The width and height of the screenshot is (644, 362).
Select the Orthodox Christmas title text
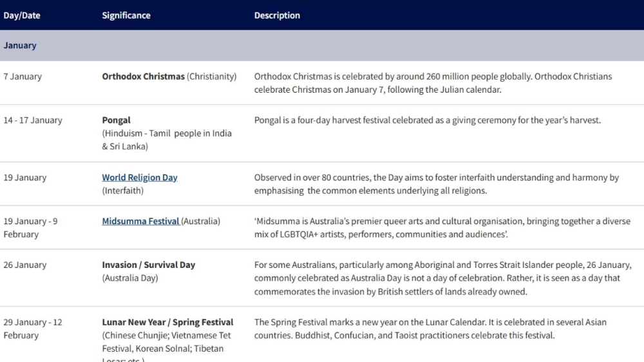(143, 77)
